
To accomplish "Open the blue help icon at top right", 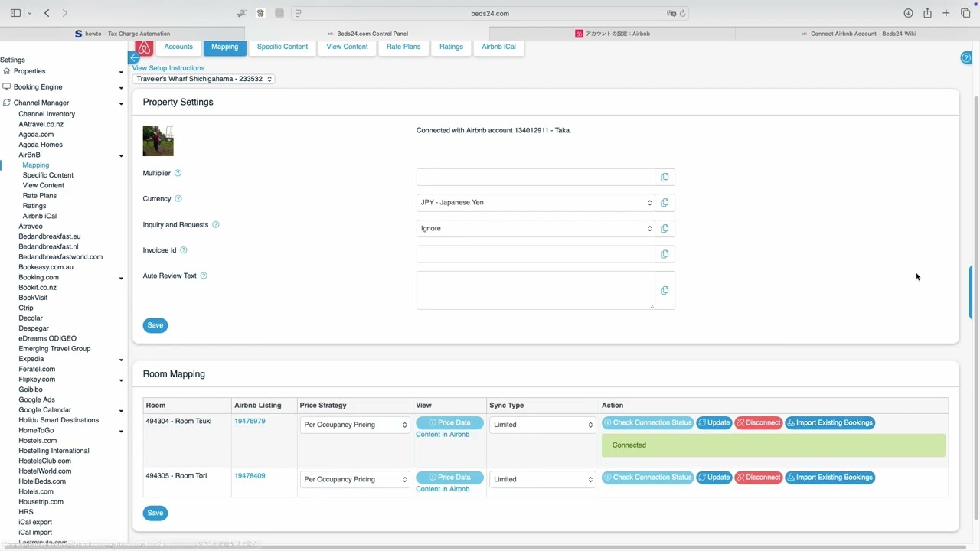I will [965, 58].
